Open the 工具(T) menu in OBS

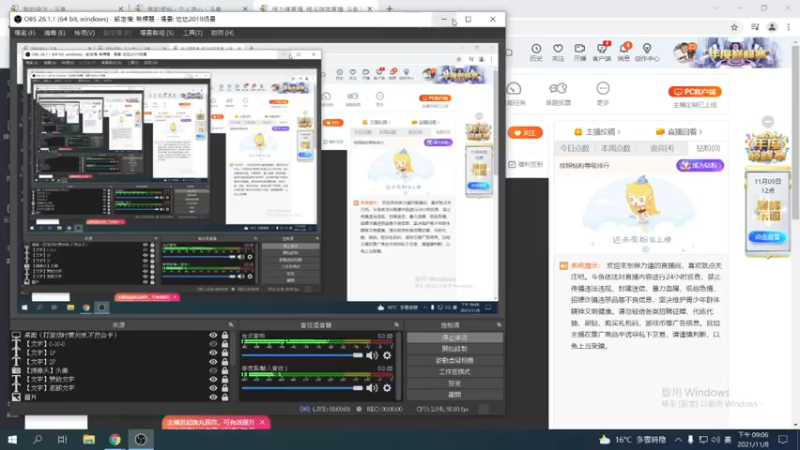point(192,33)
